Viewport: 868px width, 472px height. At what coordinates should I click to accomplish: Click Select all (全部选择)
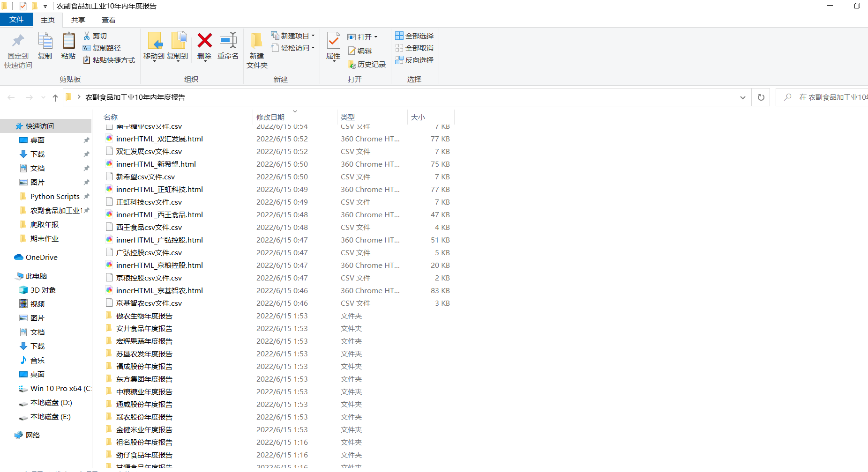click(414, 36)
